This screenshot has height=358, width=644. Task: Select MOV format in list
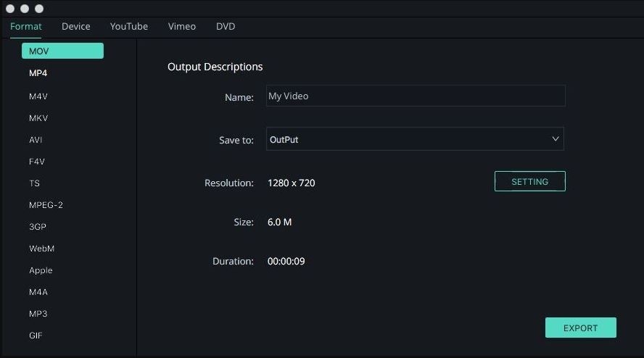click(x=62, y=51)
